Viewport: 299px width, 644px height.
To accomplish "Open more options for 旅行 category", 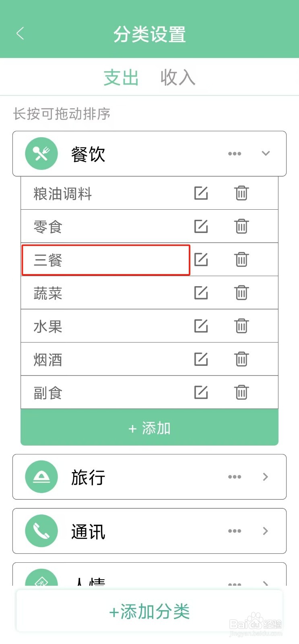I will coord(235,477).
